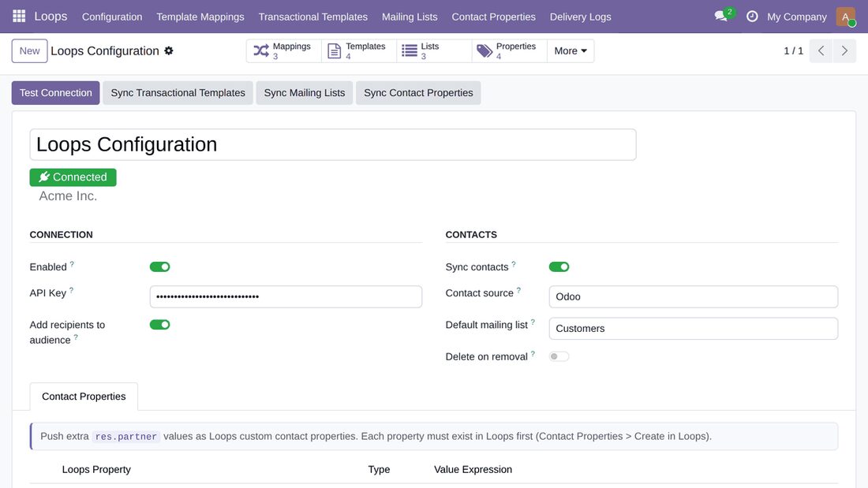Viewport: 868px width, 488px height.
Task: Click the record pager 1 / 1
Action: [793, 51]
